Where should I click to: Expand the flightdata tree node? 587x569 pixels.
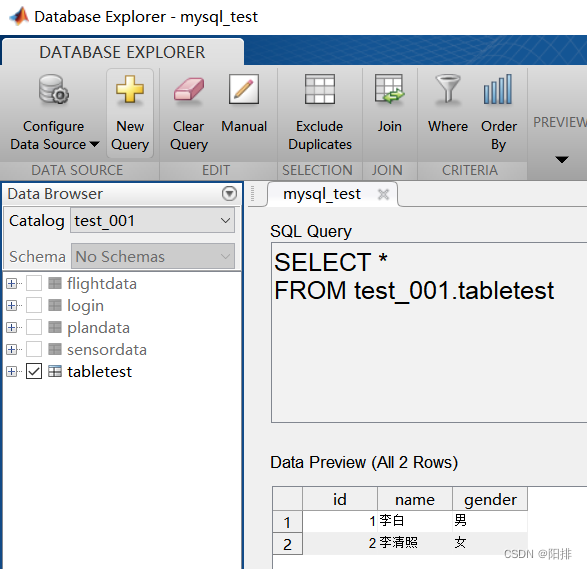(12, 283)
